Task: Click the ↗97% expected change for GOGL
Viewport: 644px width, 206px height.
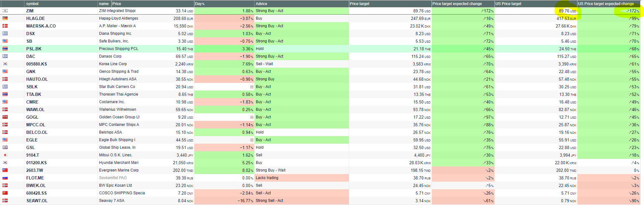Action: click(463, 117)
